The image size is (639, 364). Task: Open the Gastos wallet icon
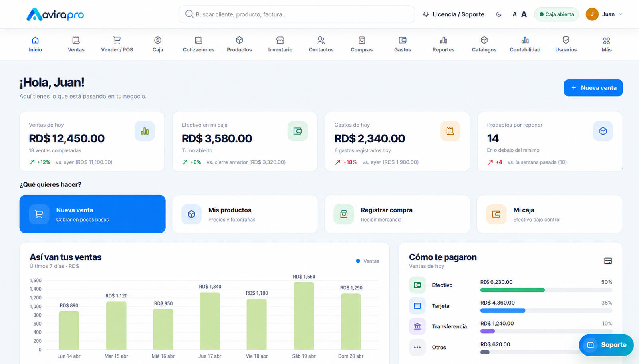403,40
